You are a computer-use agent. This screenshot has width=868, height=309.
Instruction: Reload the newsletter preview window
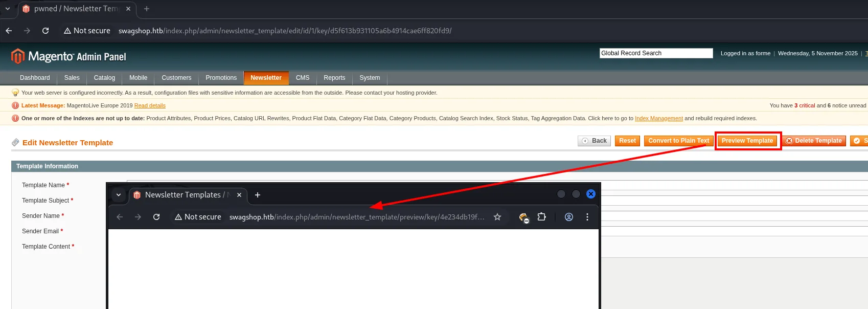[156, 217]
